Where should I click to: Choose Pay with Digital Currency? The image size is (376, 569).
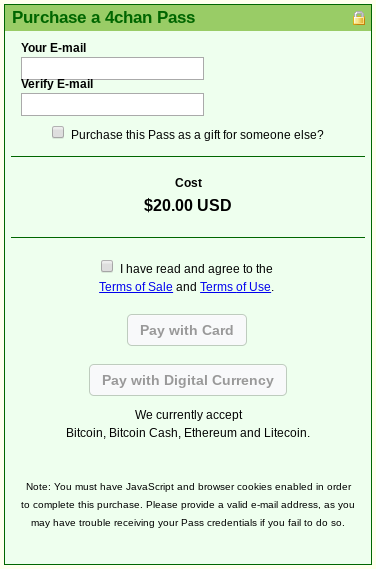(x=188, y=380)
